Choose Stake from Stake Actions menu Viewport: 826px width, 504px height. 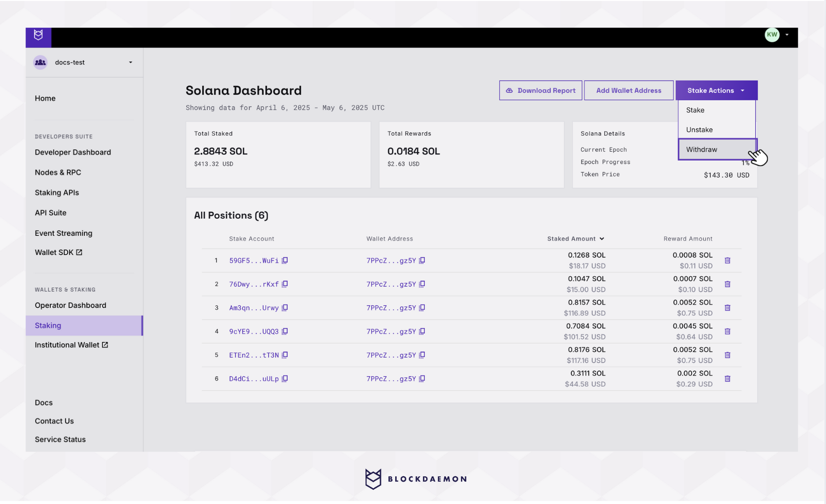tap(717, 110)
